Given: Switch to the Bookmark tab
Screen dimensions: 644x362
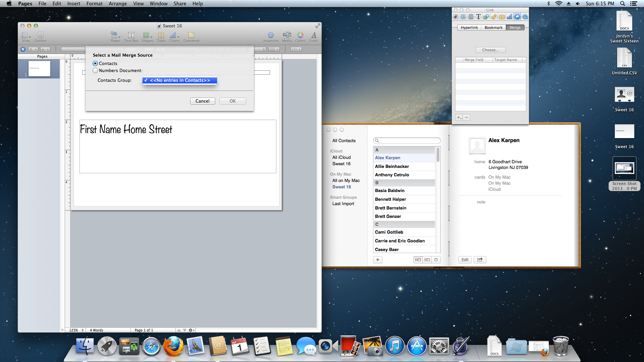Looking at the screenshot, I should click(493, 27).
